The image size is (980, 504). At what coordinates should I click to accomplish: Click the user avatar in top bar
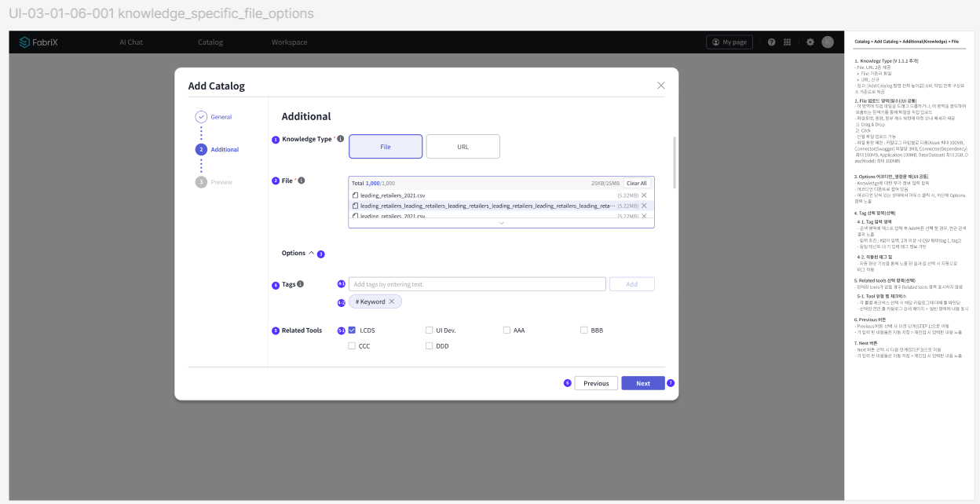(828, 42)
